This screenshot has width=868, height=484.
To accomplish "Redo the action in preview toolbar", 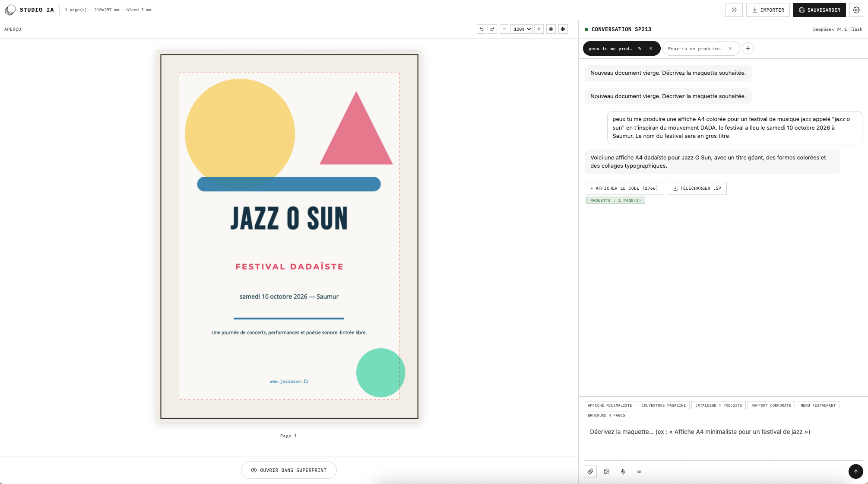I will pos(492,29).
